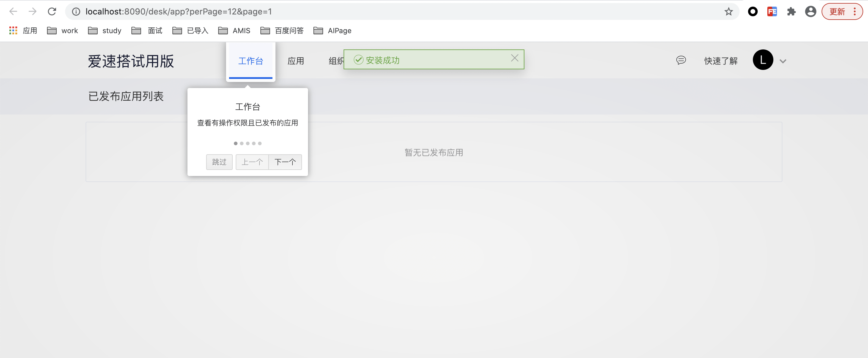Viewport: 868px width, 358px height.
Task: Open the Chrome profile account icon
Action: point(810,11)
